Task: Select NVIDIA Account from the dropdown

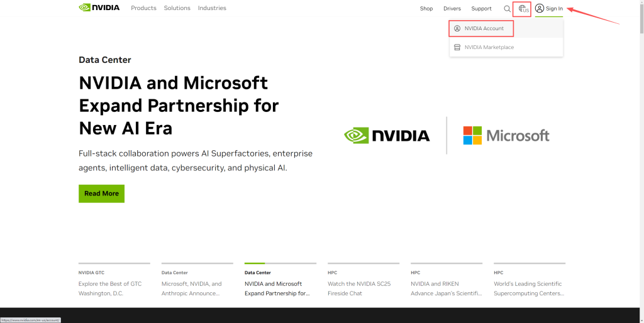Action: pos(484,28)
